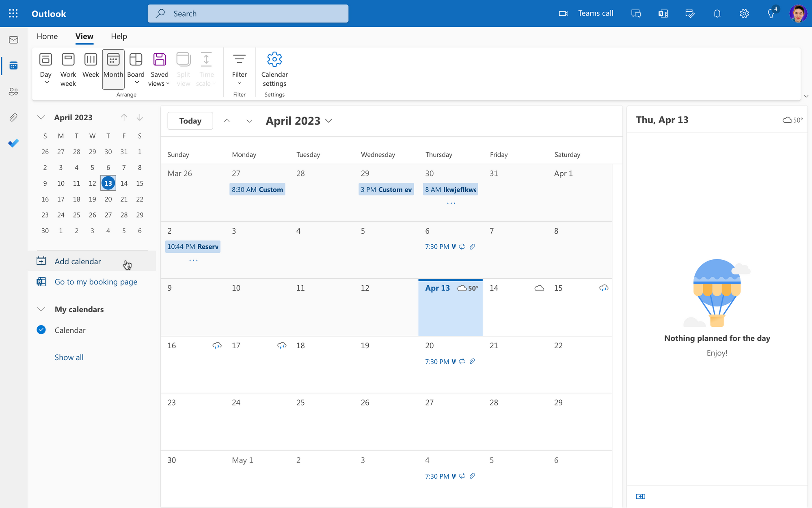
Task: Open Add calendar page
Action: [x=77, y=261]
